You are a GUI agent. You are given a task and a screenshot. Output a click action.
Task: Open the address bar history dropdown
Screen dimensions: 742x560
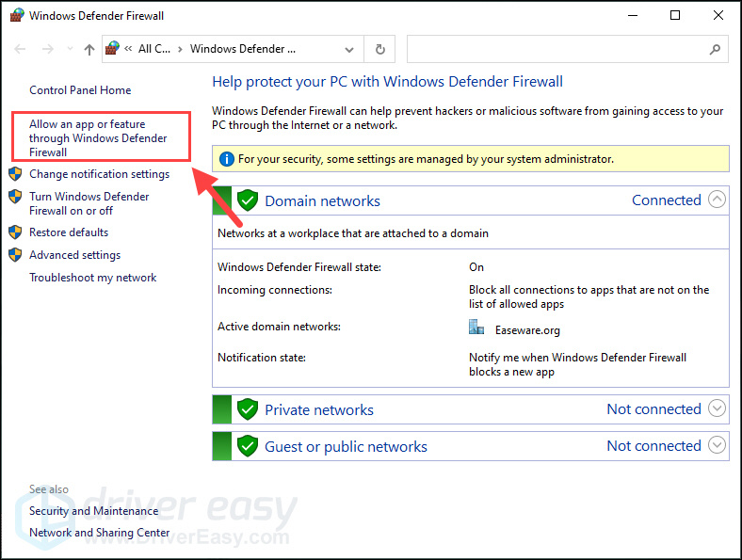click(x=350, y=49)
